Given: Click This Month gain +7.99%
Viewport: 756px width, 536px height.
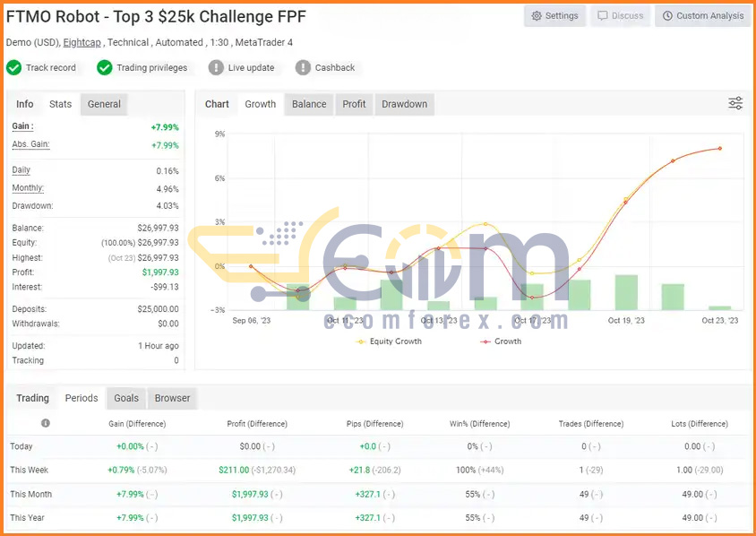Looking at the screenshot, I should coord(130,494).
